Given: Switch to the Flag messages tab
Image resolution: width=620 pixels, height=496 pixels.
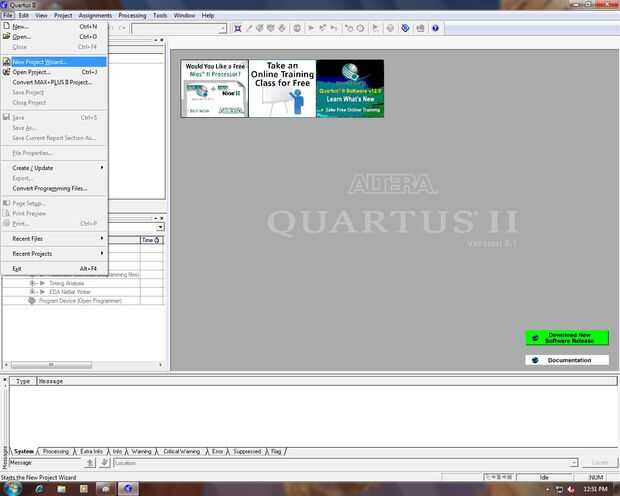Looking at the screenshot, I should pos(276,451).
